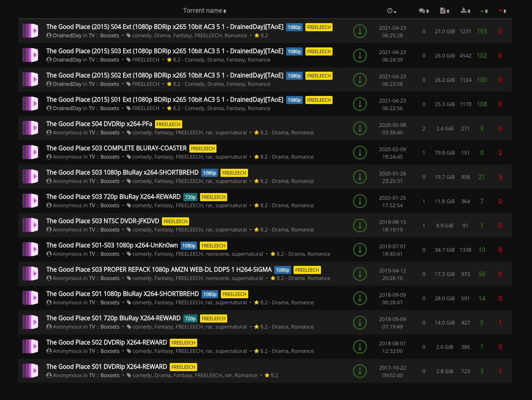This screenshot has width=532, height=400.
Task: Click FREELEECH badge on S04 Ext DrainedDay row
Action: coord(319,27)
